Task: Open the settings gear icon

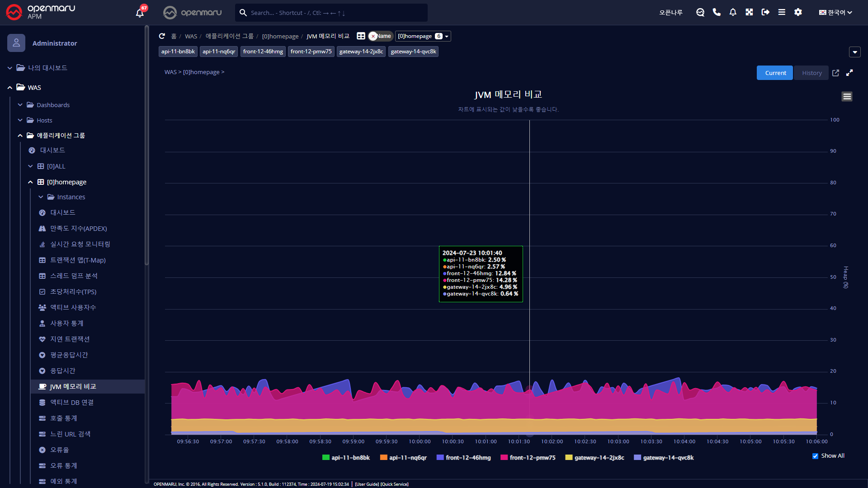Action: pyautogui.click(x=798, y=12)
